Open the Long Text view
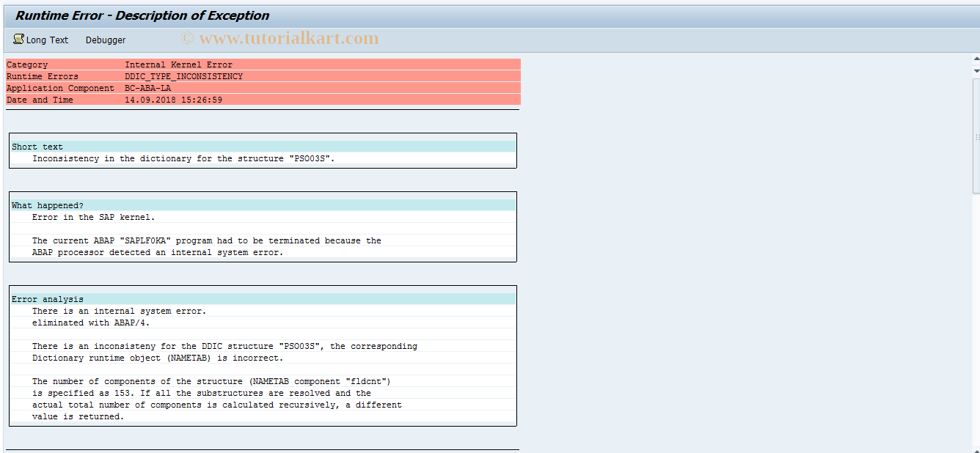Screen dimensions: 980x453 [x=41, y=40]
